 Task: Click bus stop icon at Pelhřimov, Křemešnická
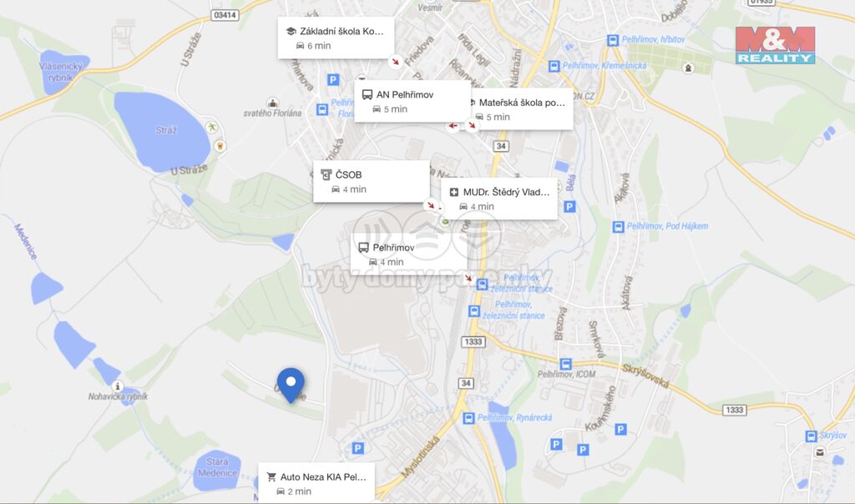click(554, 67)
